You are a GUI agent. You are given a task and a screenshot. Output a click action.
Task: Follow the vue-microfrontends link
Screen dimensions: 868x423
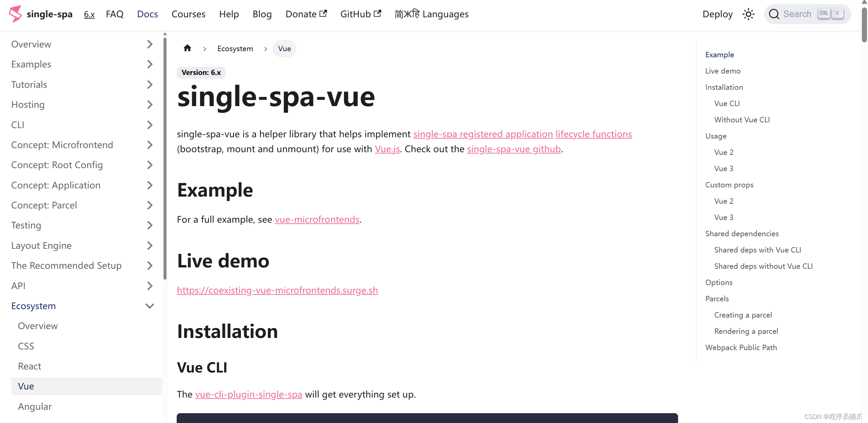coord(317,219)
